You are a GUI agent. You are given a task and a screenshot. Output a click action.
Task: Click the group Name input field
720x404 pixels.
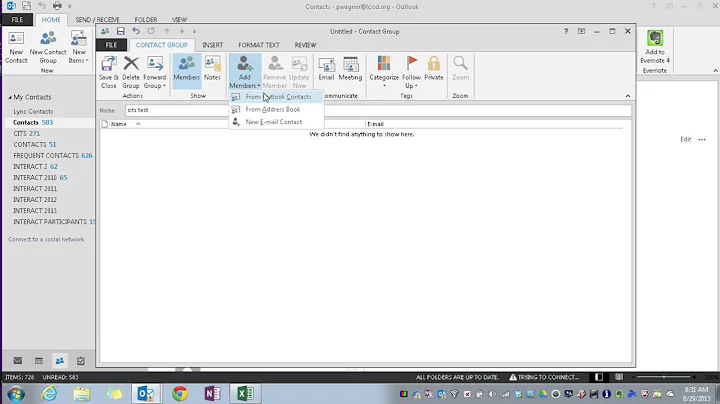pos(378,110)
